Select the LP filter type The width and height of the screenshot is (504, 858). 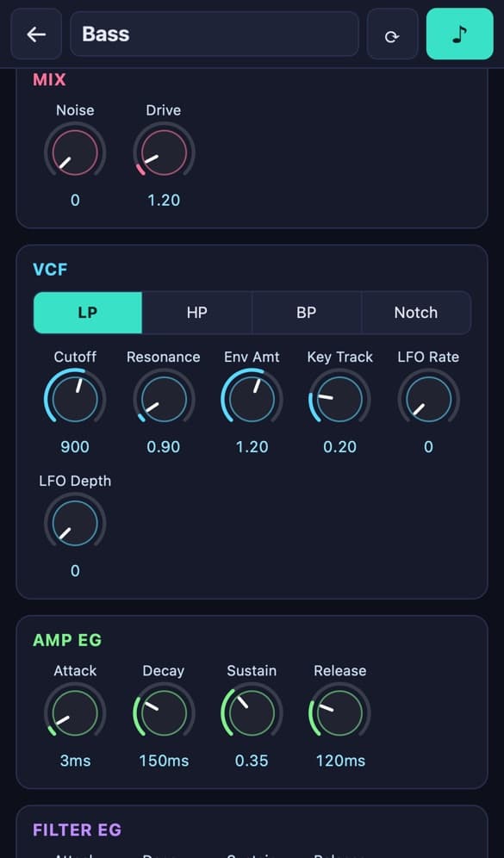tap(88, 313)
